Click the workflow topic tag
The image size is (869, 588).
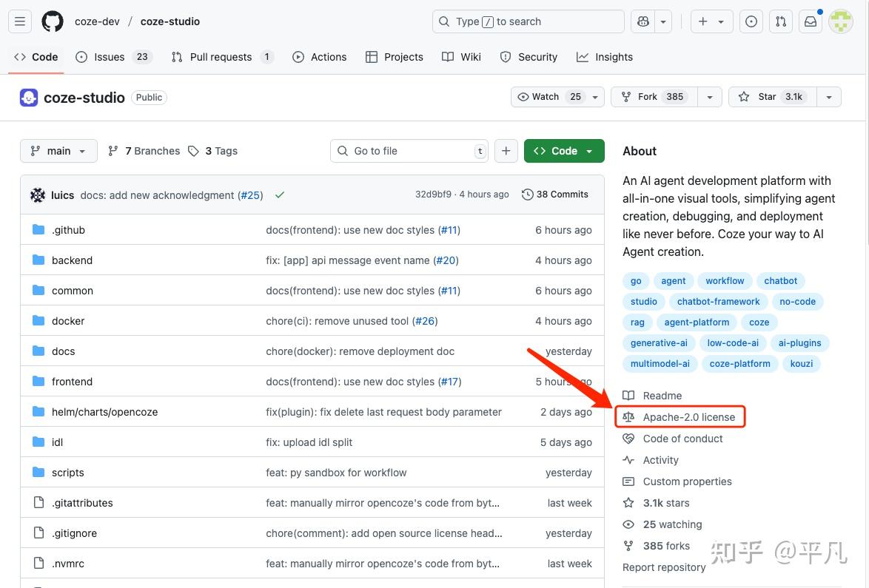coord(725,281)
